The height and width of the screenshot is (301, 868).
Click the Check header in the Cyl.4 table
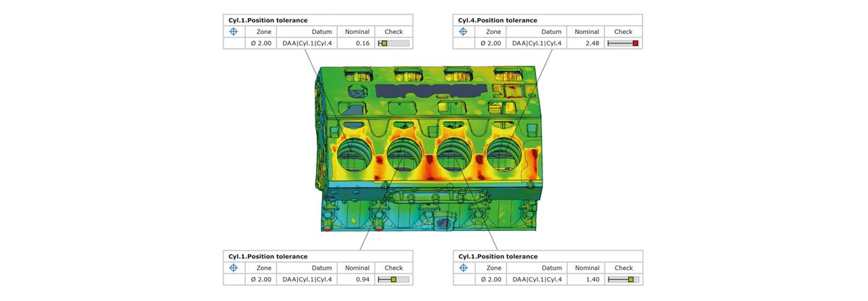[x=624, y=32]
